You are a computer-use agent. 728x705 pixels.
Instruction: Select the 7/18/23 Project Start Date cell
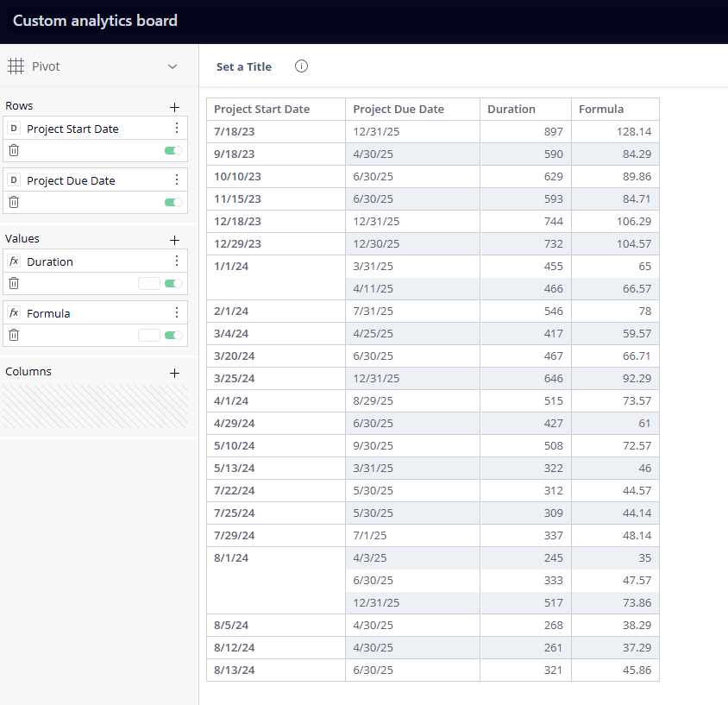point(235,132)
